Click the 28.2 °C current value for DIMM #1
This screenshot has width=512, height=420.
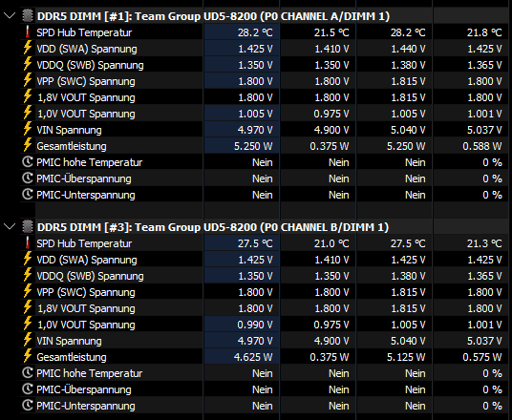(255, 32)
